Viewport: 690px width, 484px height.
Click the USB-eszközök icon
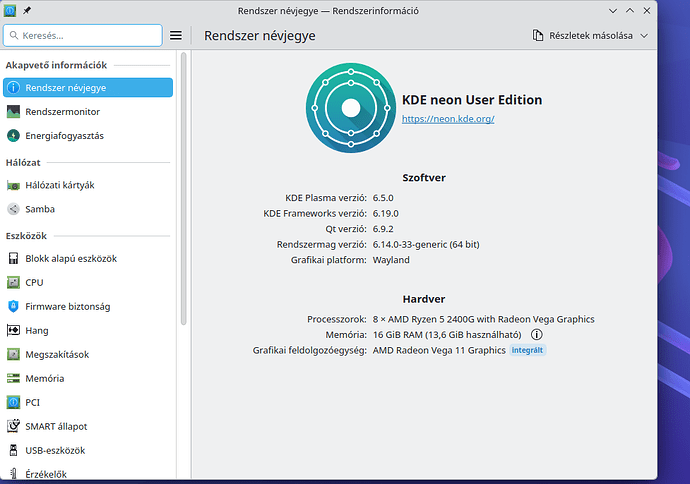pos(14,450)
